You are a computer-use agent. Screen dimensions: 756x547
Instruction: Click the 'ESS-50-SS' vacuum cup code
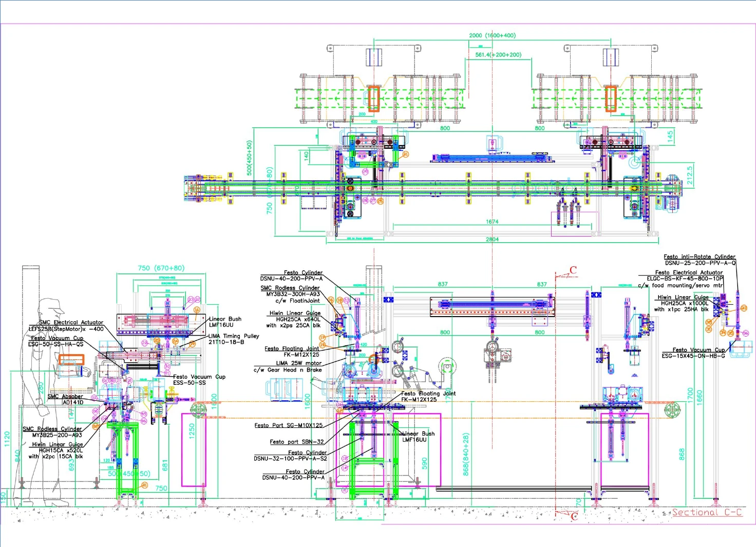[x=190, y=383]
